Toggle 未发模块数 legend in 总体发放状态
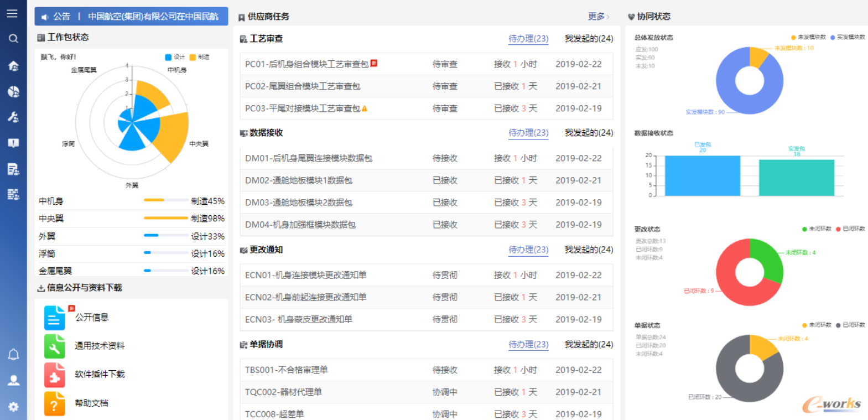This screenshot has height=420, width=868. click(808, 37)
